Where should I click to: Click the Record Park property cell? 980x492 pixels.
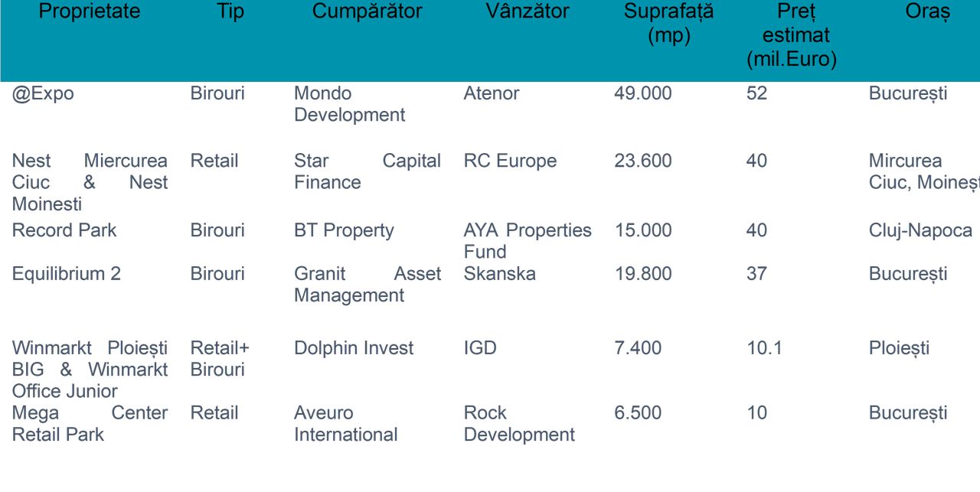(64, 230)
